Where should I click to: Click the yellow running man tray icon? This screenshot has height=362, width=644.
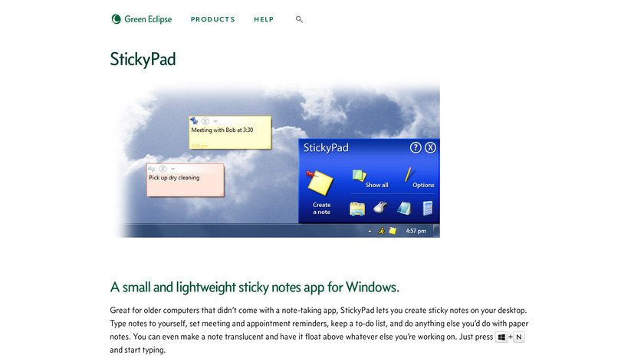point(382,231)
